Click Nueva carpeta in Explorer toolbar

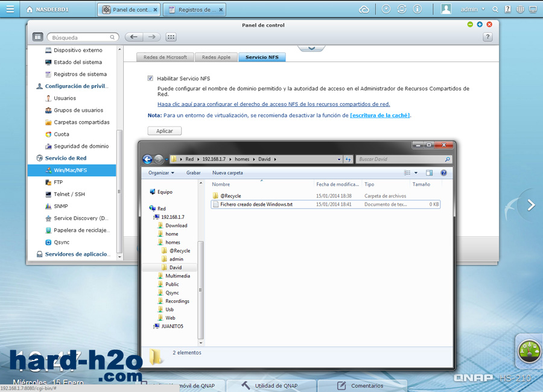click(227, 173)
